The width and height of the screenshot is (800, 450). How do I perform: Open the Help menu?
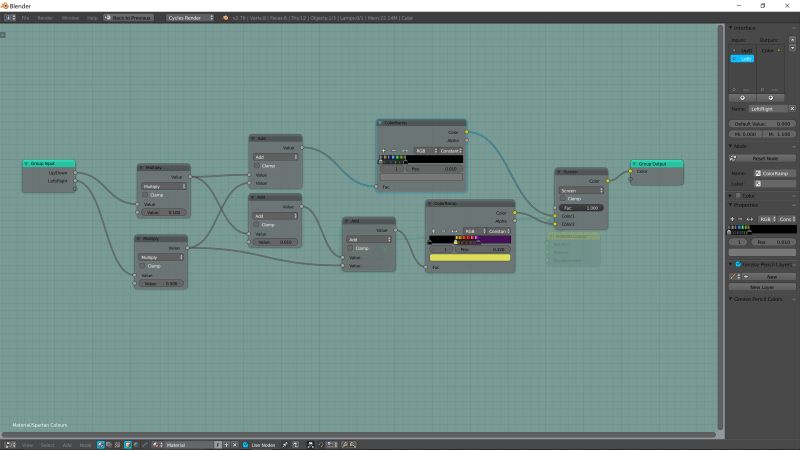[92, 18]
